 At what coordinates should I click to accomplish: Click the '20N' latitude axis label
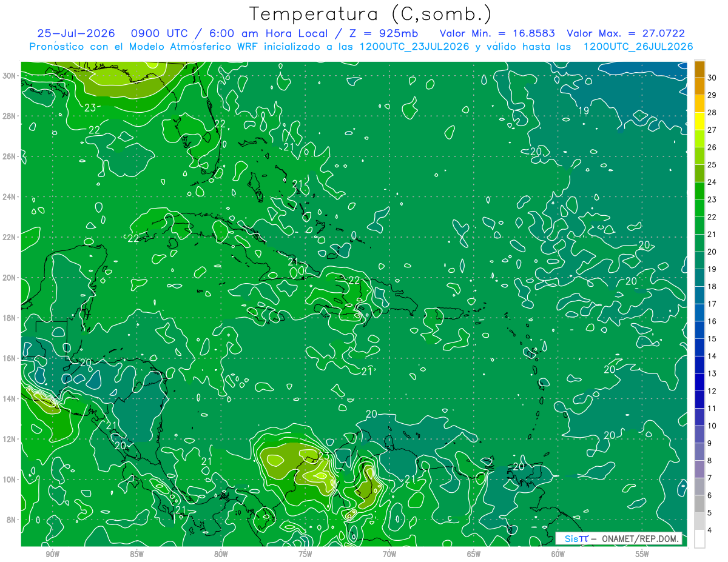(x=9, y=278)
